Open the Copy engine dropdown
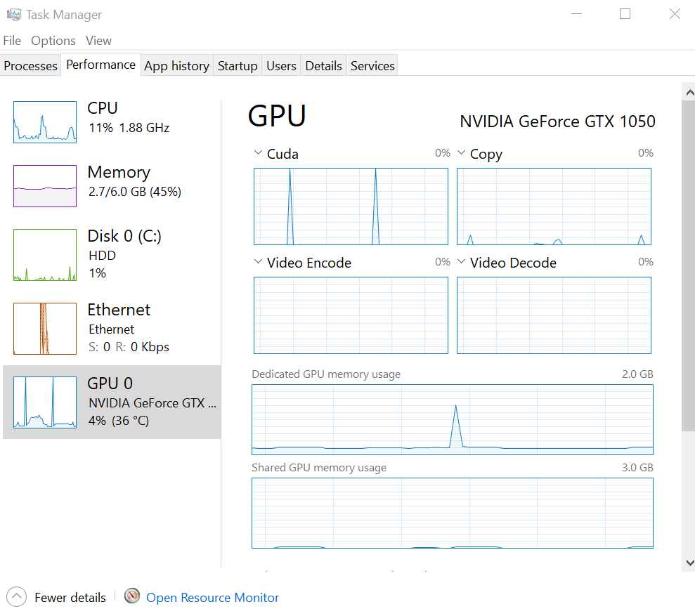This screenshot has height=616, width=695. [x=461, y=153]
